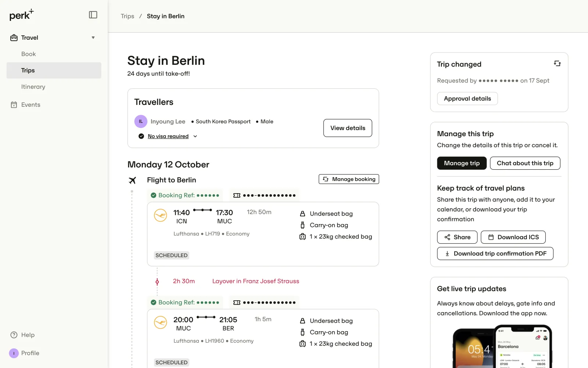Image resolution: width=588 pixels, height=368 pixels.
Task: Click the underseat bag icon for LH1960
Action: pos(302,321)
